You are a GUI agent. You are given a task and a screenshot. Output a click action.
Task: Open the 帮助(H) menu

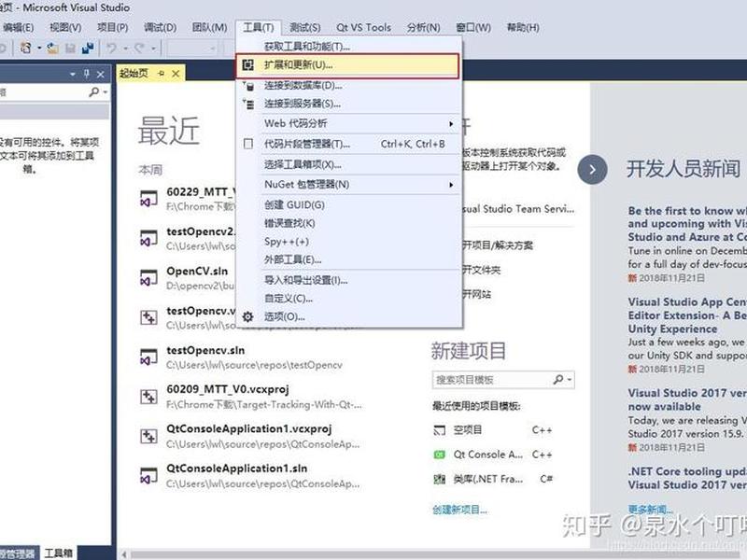[x=523, y=28]
